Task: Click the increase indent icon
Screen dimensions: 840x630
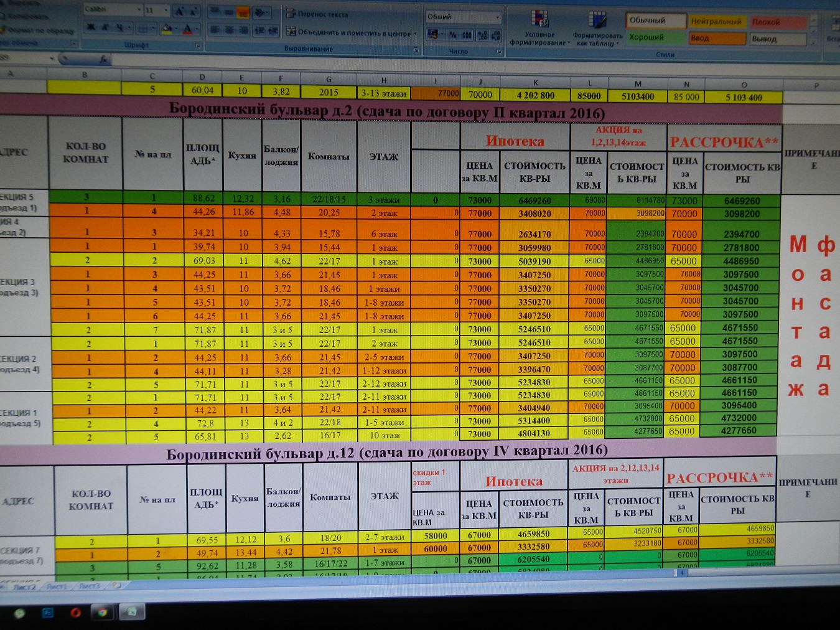Action: (x=272, y=30)
